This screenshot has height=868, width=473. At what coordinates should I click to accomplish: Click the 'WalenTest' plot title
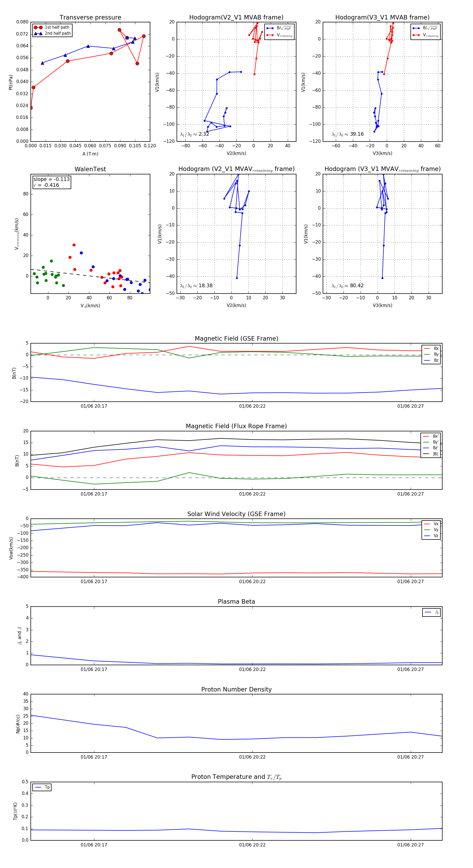click(90, 169)
